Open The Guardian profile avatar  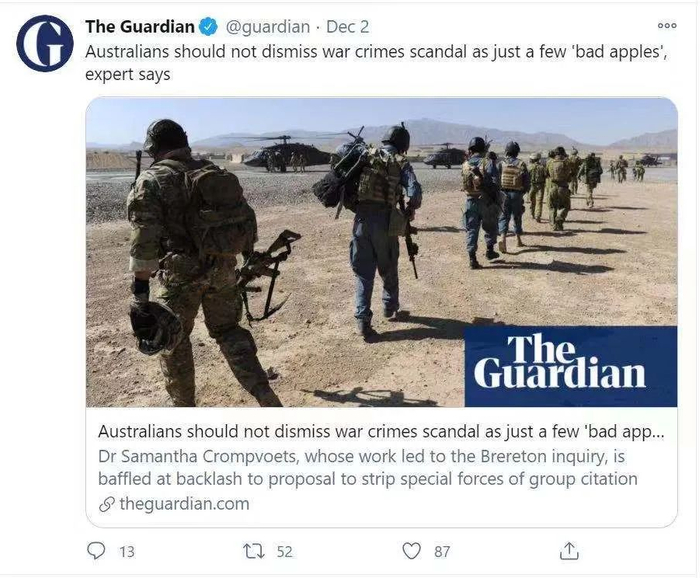[45, 43]
